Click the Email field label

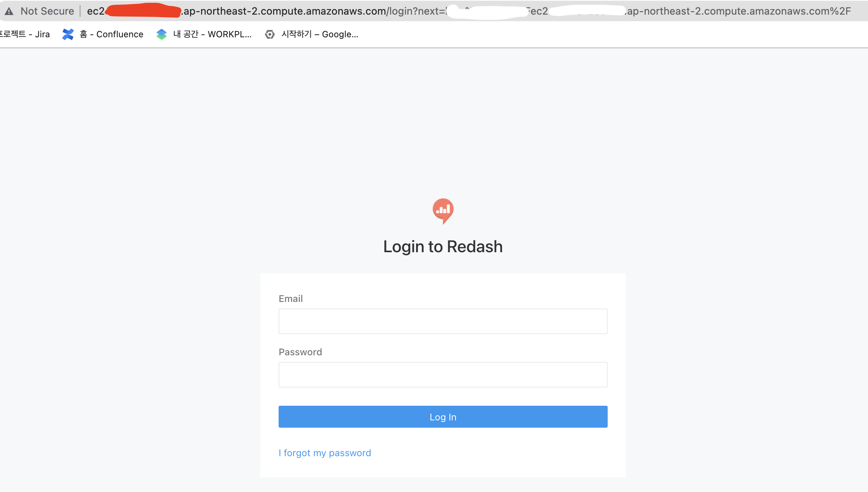coord(291,299)
